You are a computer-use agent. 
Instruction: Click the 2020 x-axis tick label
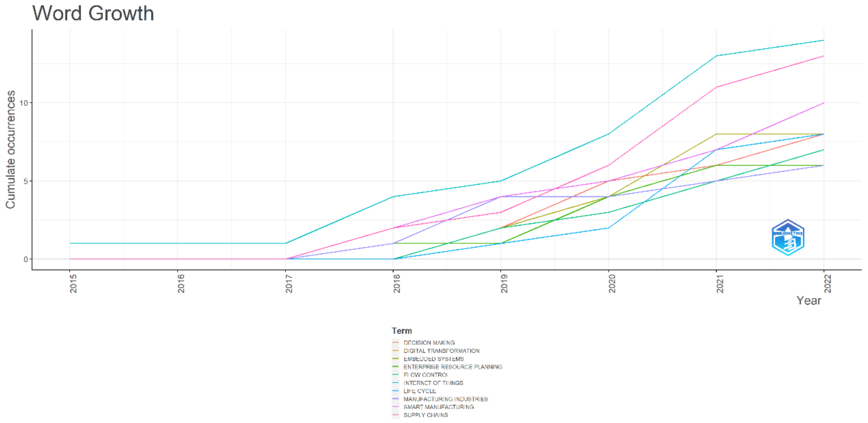pyautogui.click(x=612, y=283)
